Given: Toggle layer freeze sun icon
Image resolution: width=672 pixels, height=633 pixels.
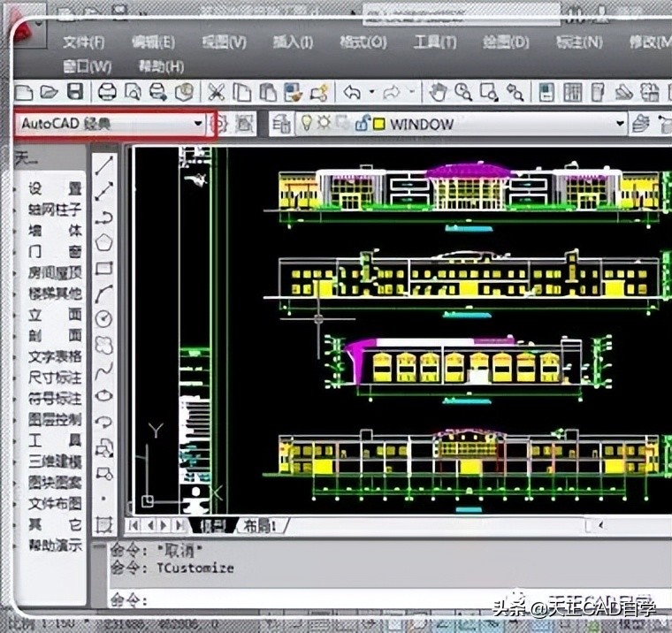Looking at the screenshot, I should [325, 125].
